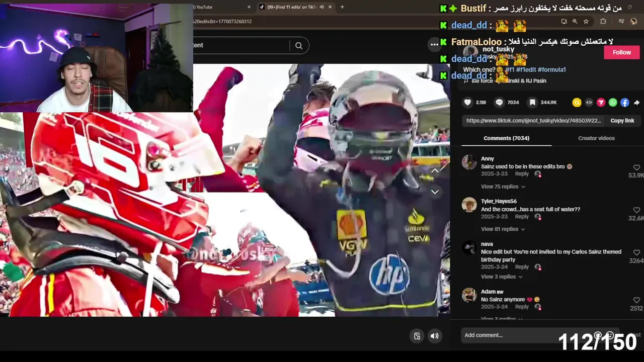
Task: Reply to Anny's comment
Action: [x=522, y=174]
